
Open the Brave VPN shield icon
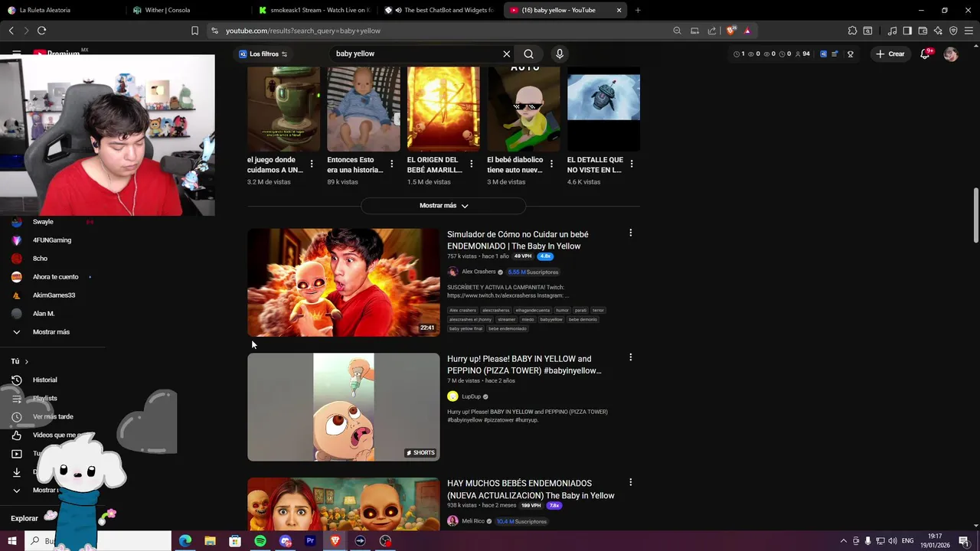click(x=953, y=31)
